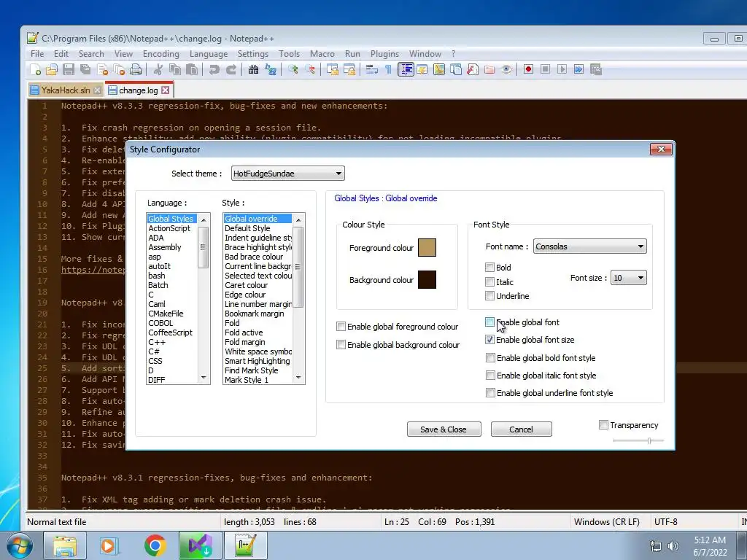Click Style list scroll-down arrow

(298, 378)
